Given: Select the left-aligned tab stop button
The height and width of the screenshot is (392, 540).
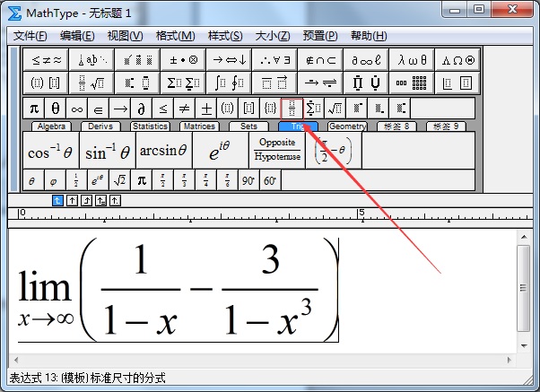Looking at the screenshot, I should (57, 200).
